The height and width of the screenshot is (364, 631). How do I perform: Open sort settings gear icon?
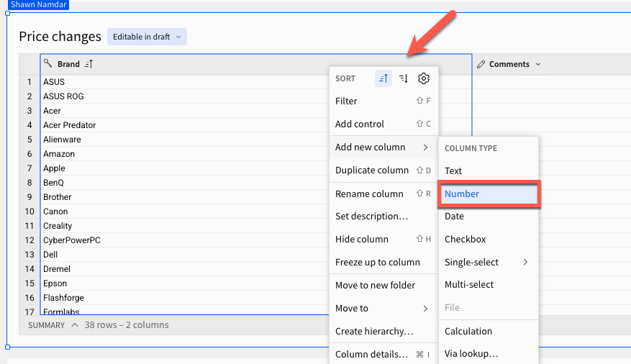tap(423, 78)
